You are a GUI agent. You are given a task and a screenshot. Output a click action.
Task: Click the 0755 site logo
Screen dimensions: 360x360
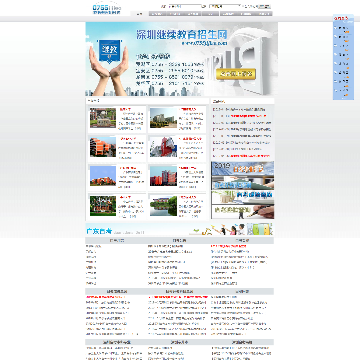[107, 9]
